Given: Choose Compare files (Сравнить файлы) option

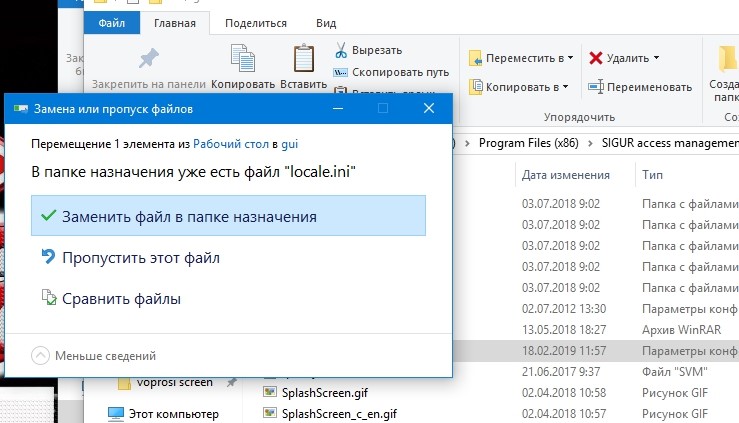Looking at the screenshot, I should pyautogui.click(x=121, y=298).
